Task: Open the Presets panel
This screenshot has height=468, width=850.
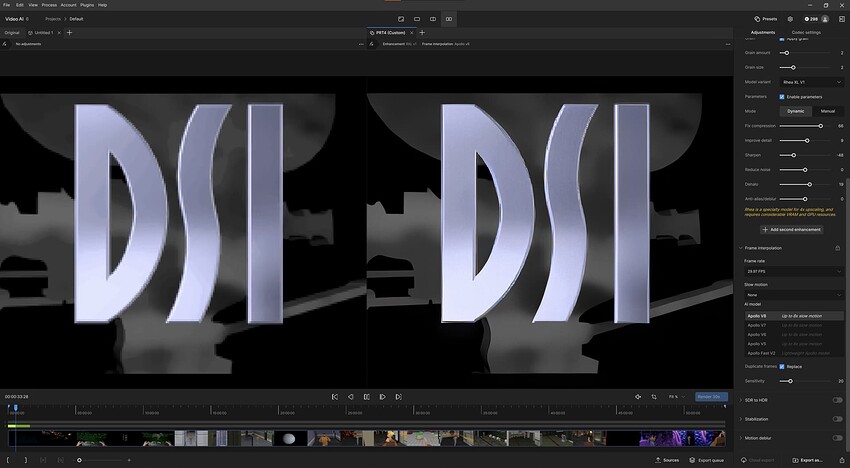Action: click(765, 18)
